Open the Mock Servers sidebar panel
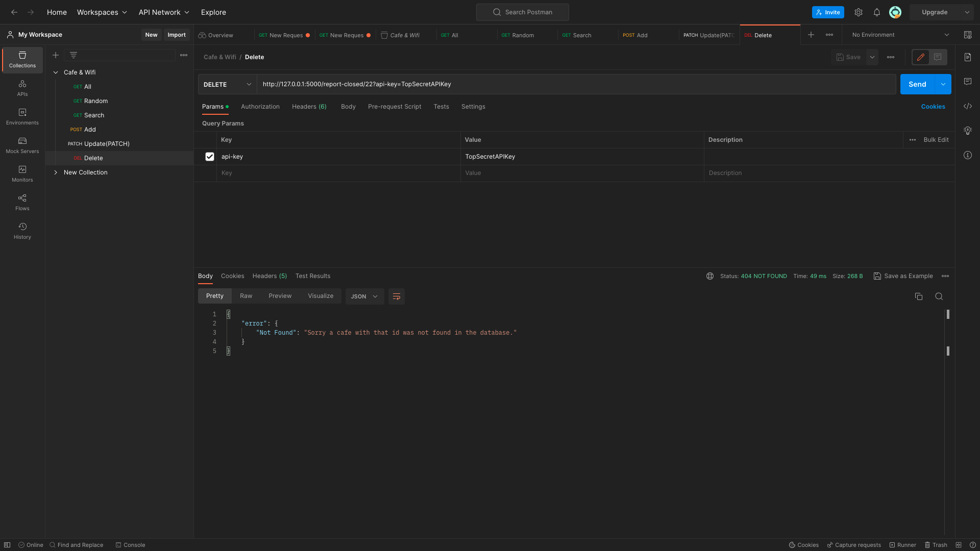The image size is (980, 551). point(22,145)
